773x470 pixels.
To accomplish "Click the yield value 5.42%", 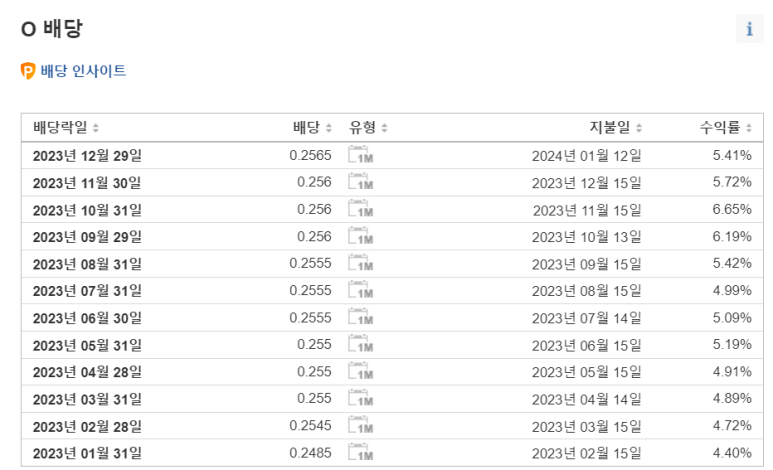I will [x=732, y=263].
